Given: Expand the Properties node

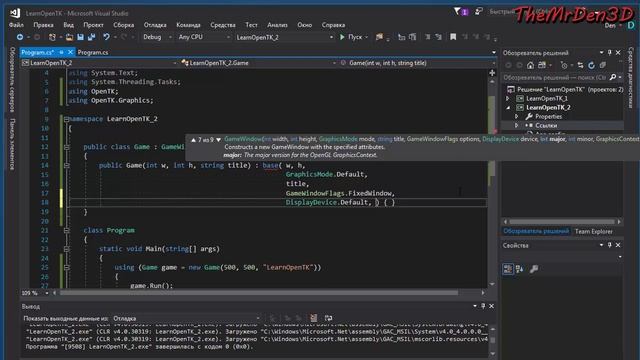Looking at the screenshot, I should click(x=516, y=117).
